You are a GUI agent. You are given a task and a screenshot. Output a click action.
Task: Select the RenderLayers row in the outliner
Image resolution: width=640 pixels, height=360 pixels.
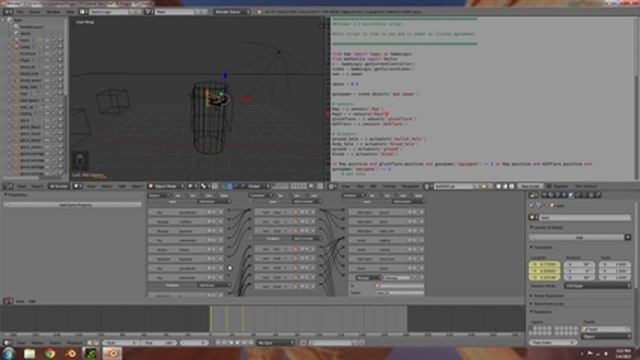[32, 27]
